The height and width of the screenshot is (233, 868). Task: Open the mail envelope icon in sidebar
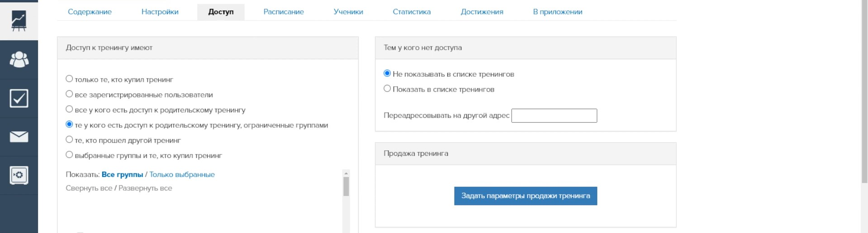[x=19, y=137]
